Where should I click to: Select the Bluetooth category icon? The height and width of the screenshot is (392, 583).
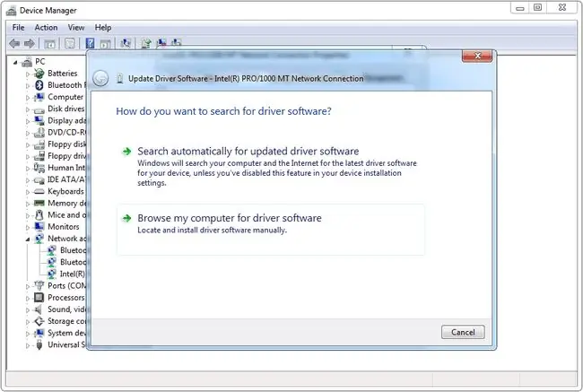[x=39, y=85]
